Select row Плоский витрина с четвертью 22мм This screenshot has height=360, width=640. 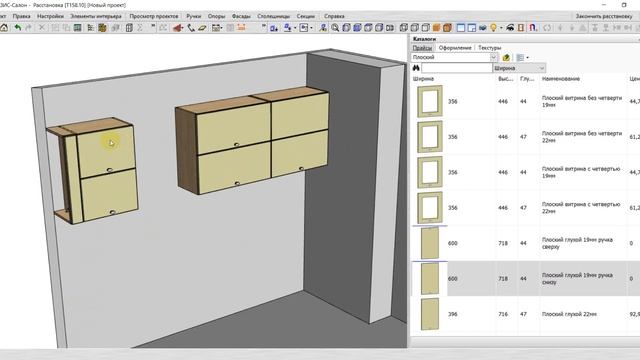click(x=525, y=208)
